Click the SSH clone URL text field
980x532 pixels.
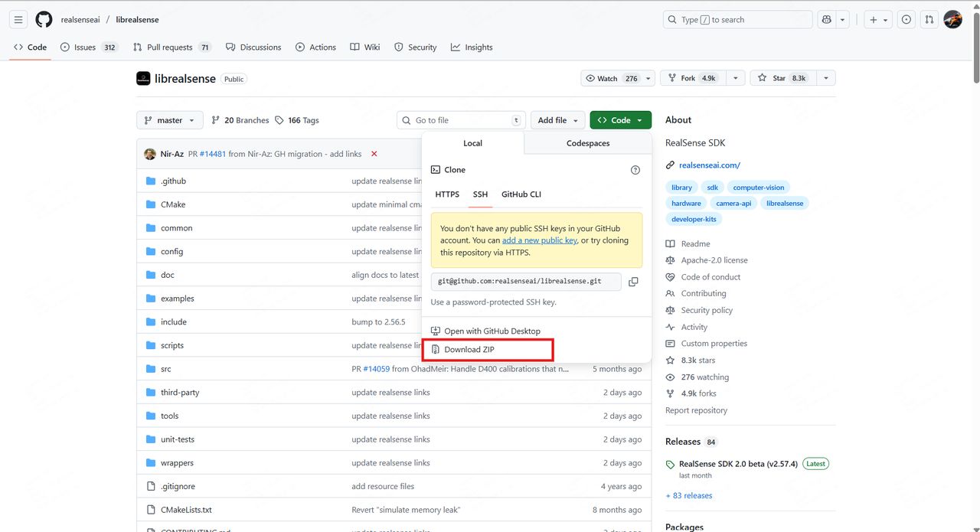click(x=526, y=282)
